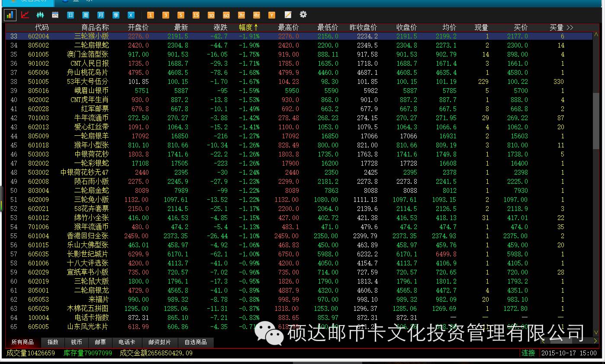Click the orange Y interval button
This screenshot has height=364, width=605.
(272, 15)
